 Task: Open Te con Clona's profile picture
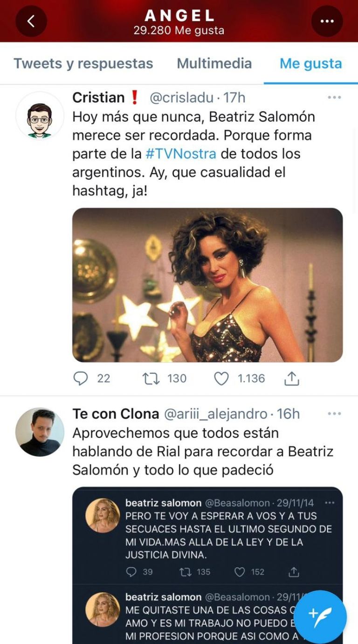[40, 432]
